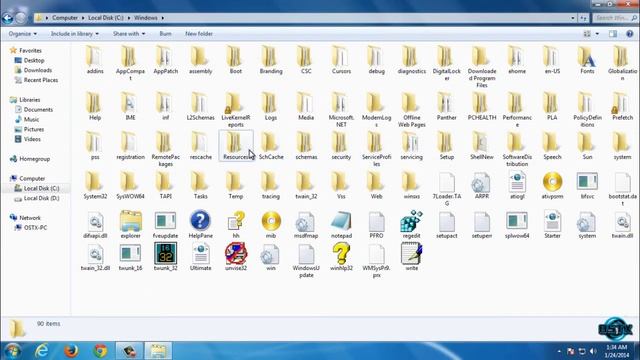Select the Resources folder
This screenshot has height=360, width=640.
point(236,145)
